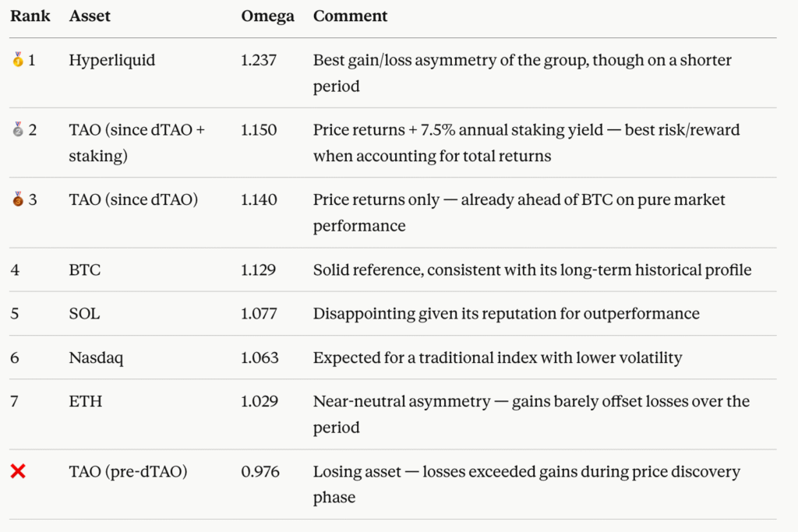Select the ETH asset cell
The height and width of the screenshot is (532, 798).
(86, 401)
